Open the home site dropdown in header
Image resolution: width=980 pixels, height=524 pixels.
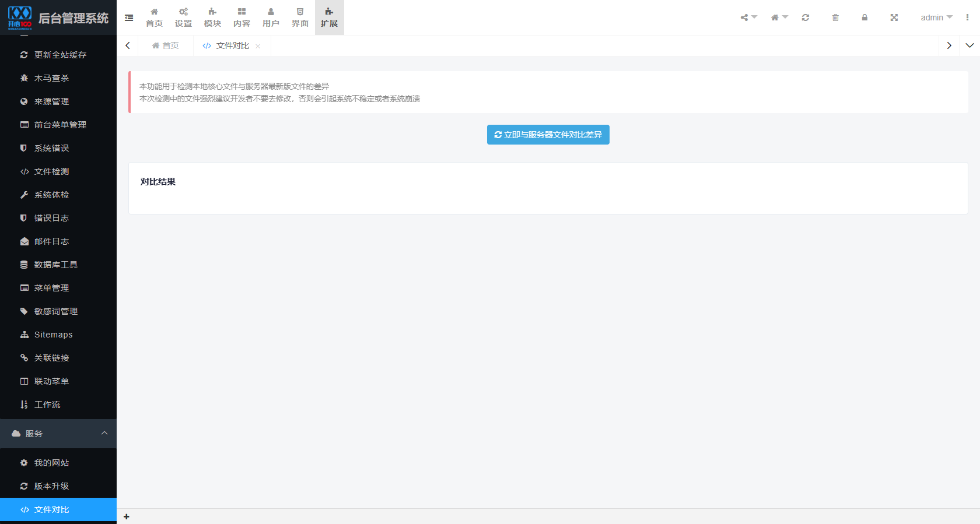click(x=779, y=17)
